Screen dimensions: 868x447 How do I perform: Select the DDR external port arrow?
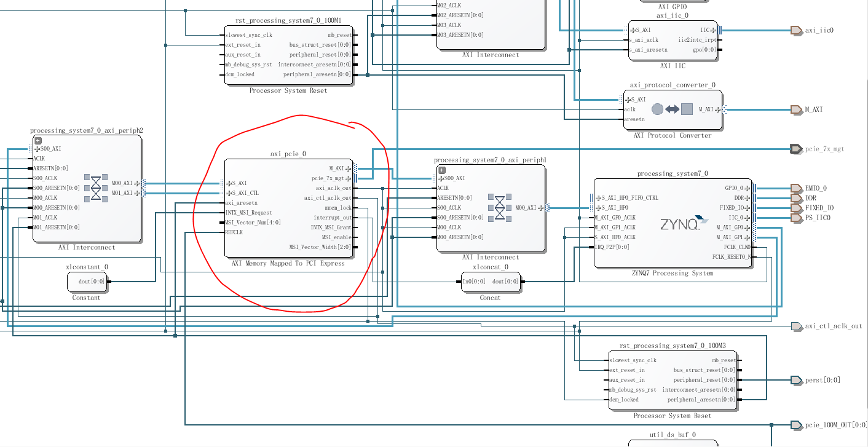pyautogui.click(x=797, y=198)
